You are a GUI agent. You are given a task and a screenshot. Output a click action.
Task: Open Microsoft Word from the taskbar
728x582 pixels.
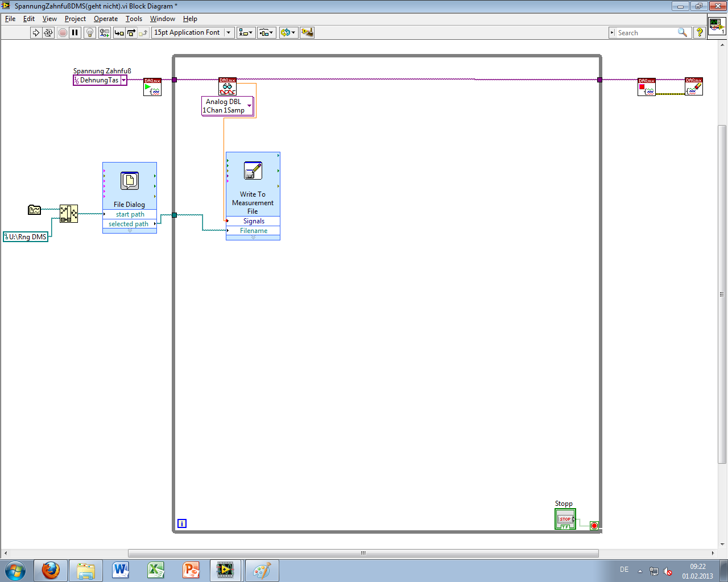(x=121, y=571)
